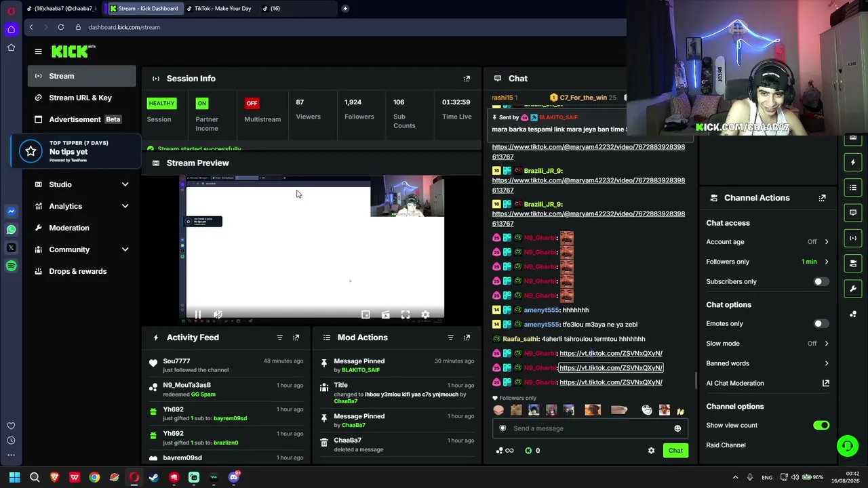Viewport: 868px width, 488px height.
Task: Click the chat identity shield icon
Action: (502, 428)
